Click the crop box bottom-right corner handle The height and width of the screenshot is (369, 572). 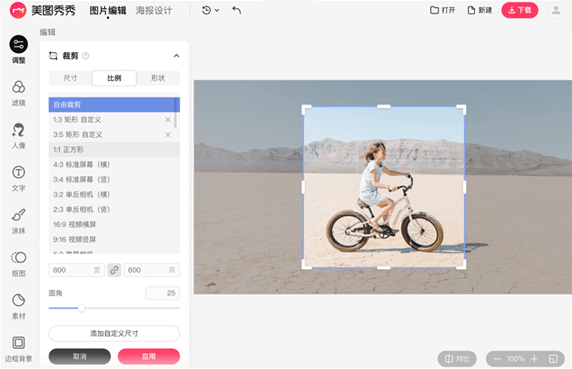[462, 265]
